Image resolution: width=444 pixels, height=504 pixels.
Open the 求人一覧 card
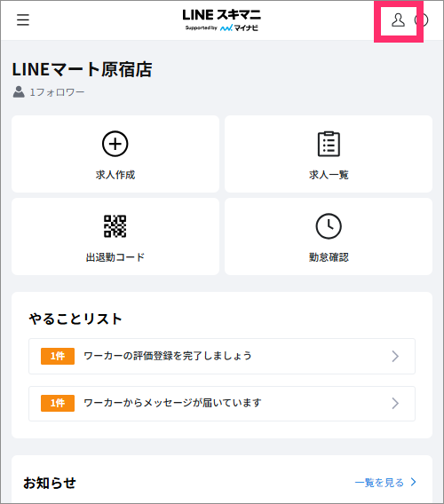coord(329,154)
